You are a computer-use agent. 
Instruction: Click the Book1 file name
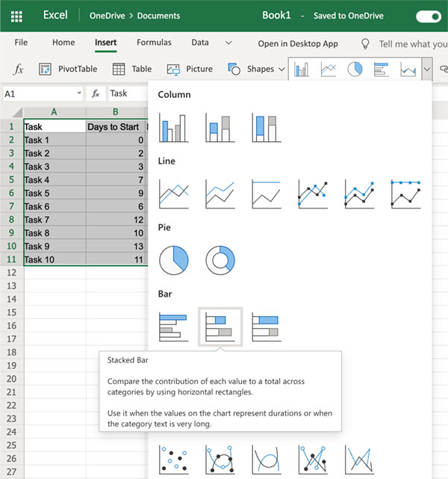276,15
